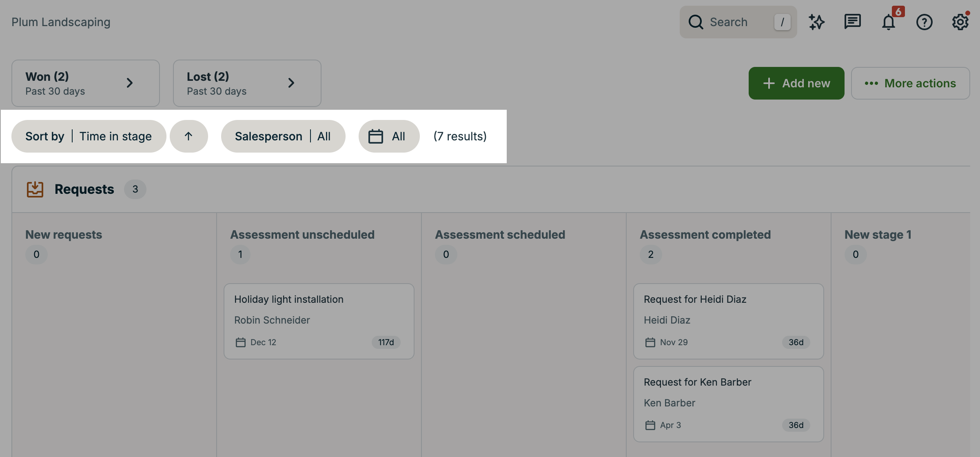This screenshot has width=980, height=457.
Task: Expand Won (2) Past 30 days
Action: [x=86, y=83]
